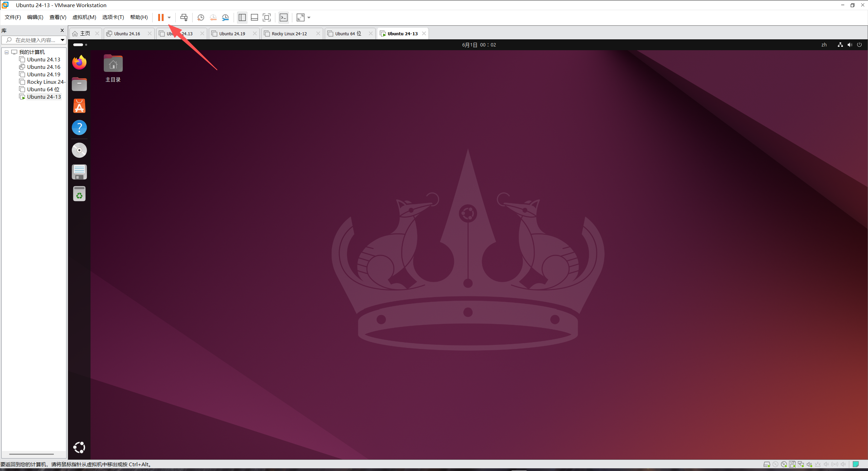Image resolution: width=868 pixels, height=471 pixels.
Task: Close the Ubuntu 24.16 tab
Action: tap(150, 34)
